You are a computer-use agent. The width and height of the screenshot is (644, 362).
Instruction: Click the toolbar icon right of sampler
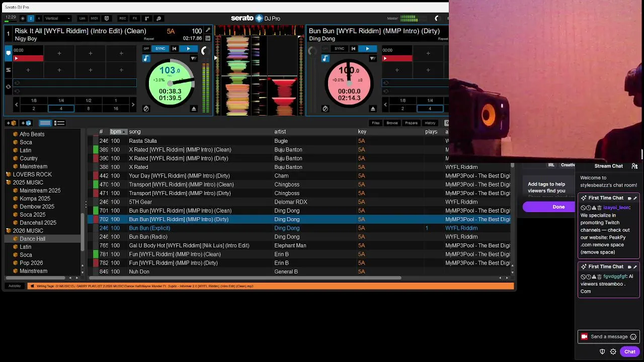click(158, 19)
